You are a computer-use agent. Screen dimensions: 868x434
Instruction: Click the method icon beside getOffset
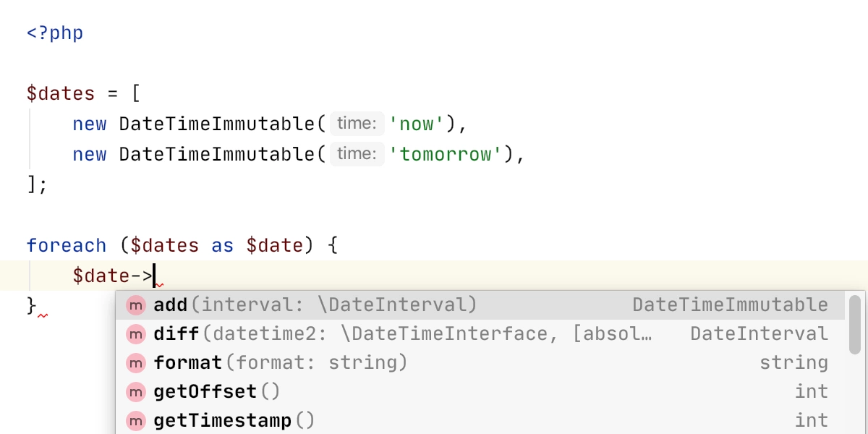pos(136,392)
